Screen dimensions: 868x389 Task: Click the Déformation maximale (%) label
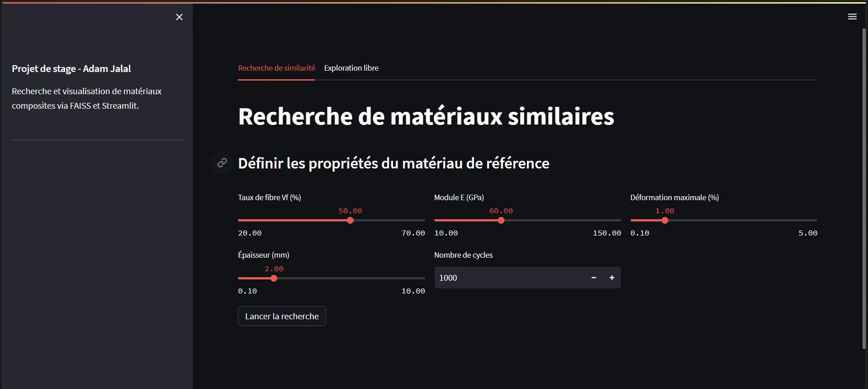674,197
